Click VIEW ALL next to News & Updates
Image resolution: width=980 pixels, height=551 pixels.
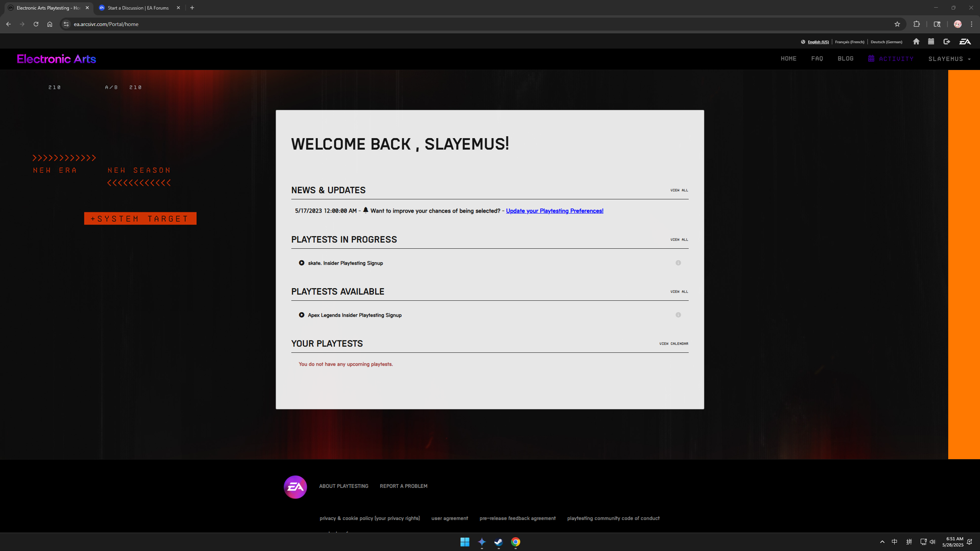click(679, 190)
